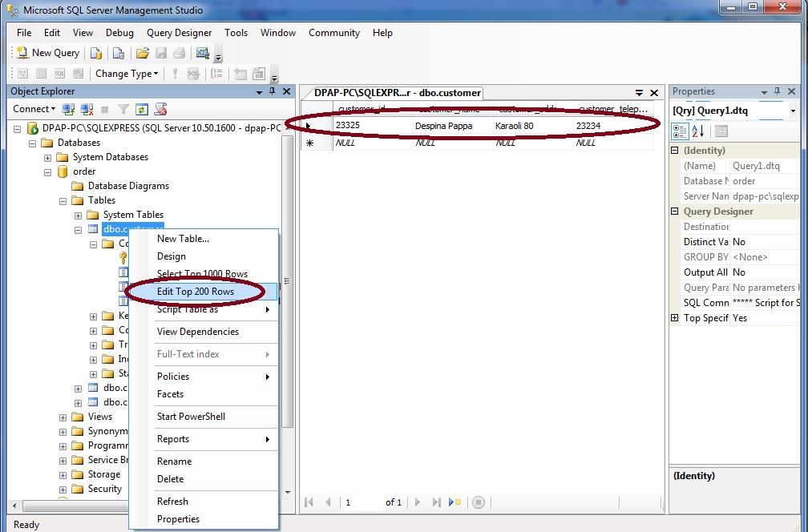Click the move to new row icon
This screenshot has height=532, width=808.
pos(455,502)
